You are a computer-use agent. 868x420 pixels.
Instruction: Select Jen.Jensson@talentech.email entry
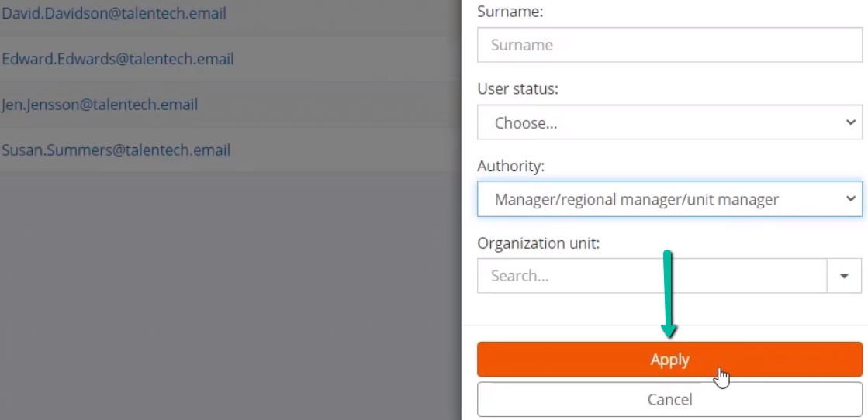click(x=99, y=104)
